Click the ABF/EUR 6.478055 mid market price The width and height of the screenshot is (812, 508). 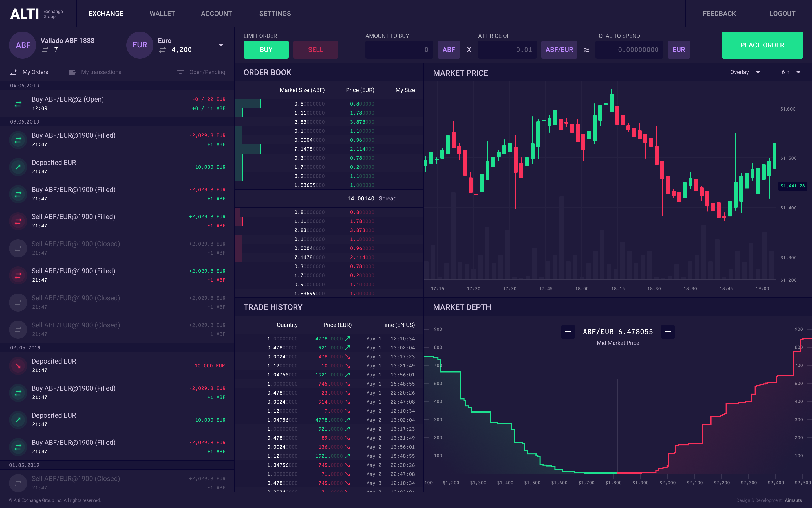pos(618,332)
